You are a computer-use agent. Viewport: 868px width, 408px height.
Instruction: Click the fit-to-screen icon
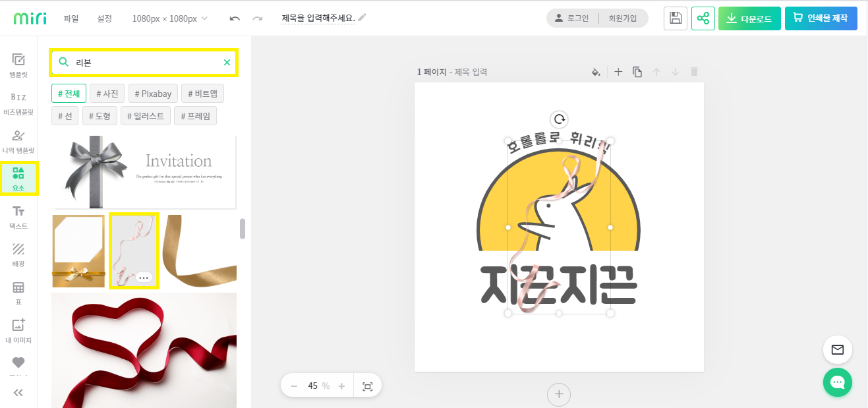tap(368, 386)
